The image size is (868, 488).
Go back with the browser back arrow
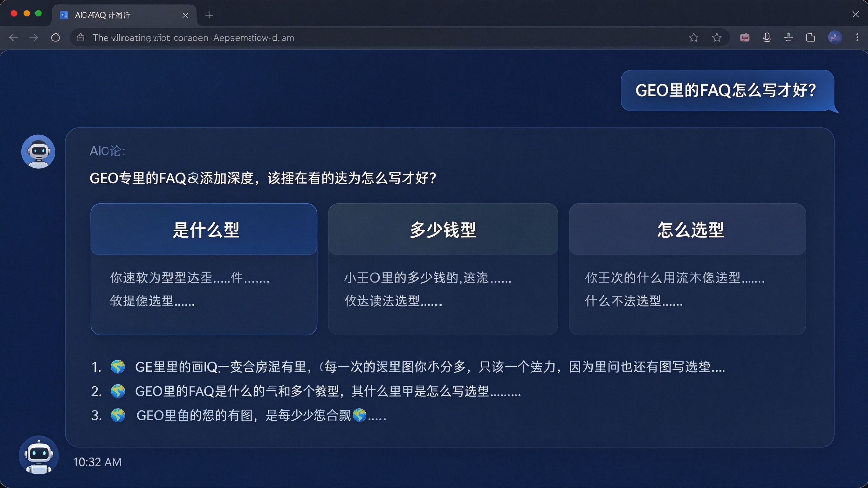pos(13,37)
